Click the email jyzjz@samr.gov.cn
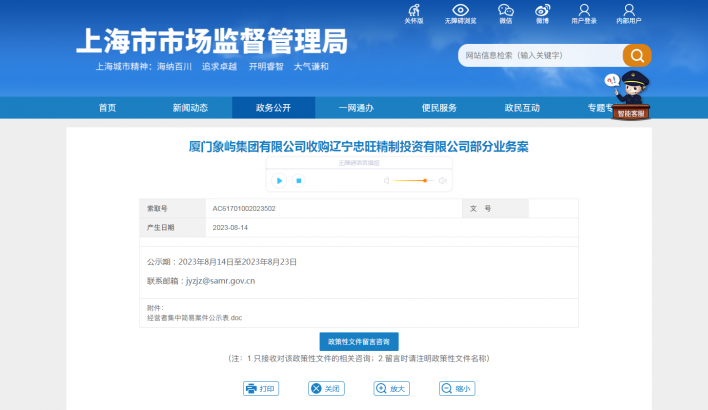 coord(220,281)
